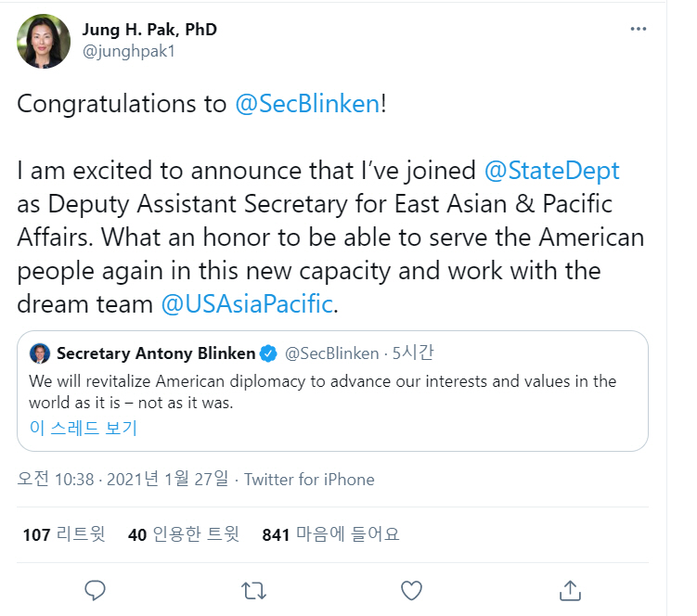The image size is (697, 616).
Task: Click the retweet arrows icon
Action: tap(252, 589)
